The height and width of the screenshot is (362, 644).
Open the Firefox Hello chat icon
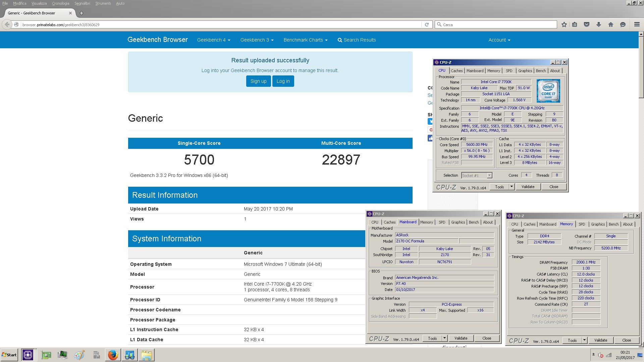pyautogui.click(x=623, y=24)
